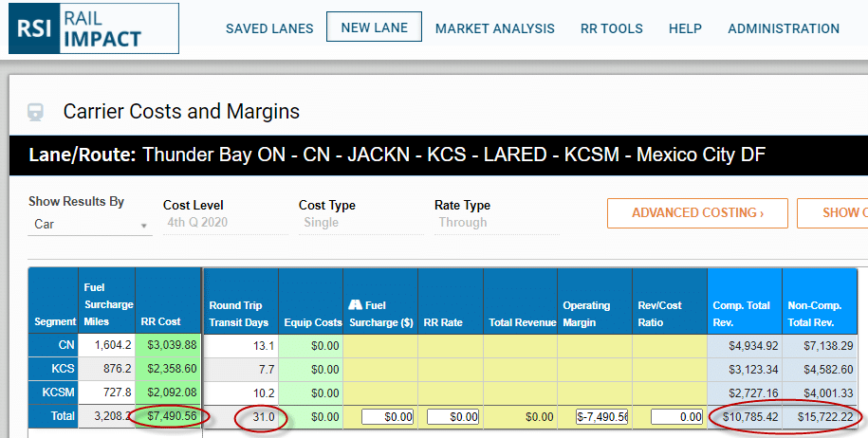Screen dimensions: 868x438
Task: Open the Cost Level 4th Q 2020 selector
Action: point(224,224)
